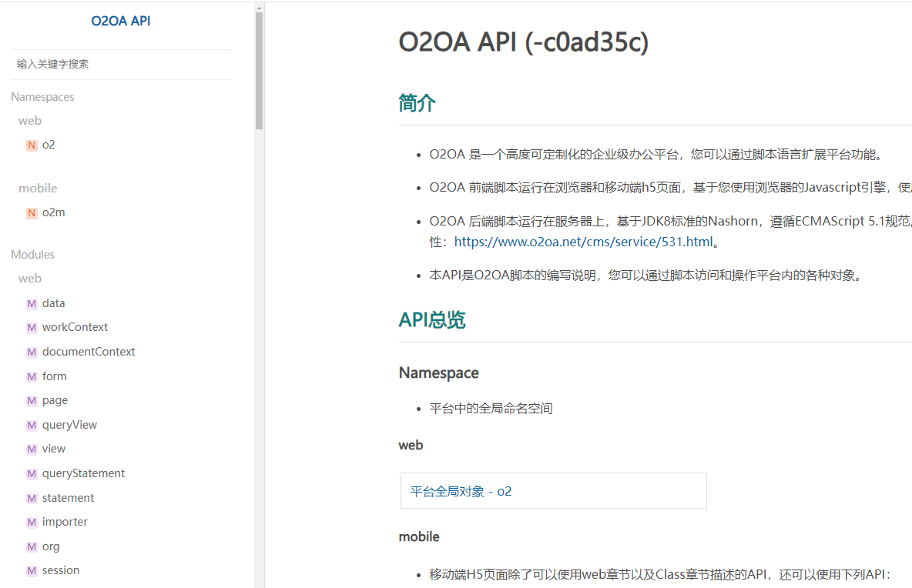Open the documentContext module
This screenshot has height=588, width=912.
pos(89,352)
